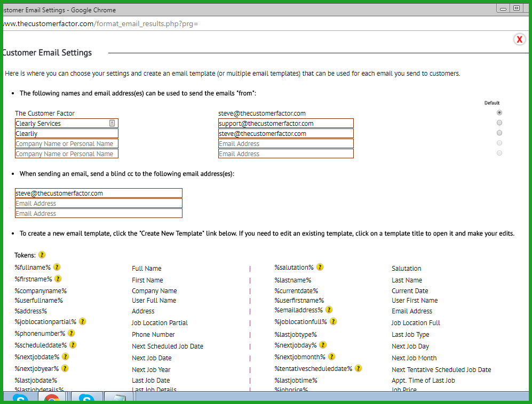Click the %tentativescheduleddate% token text

point(313,368)
